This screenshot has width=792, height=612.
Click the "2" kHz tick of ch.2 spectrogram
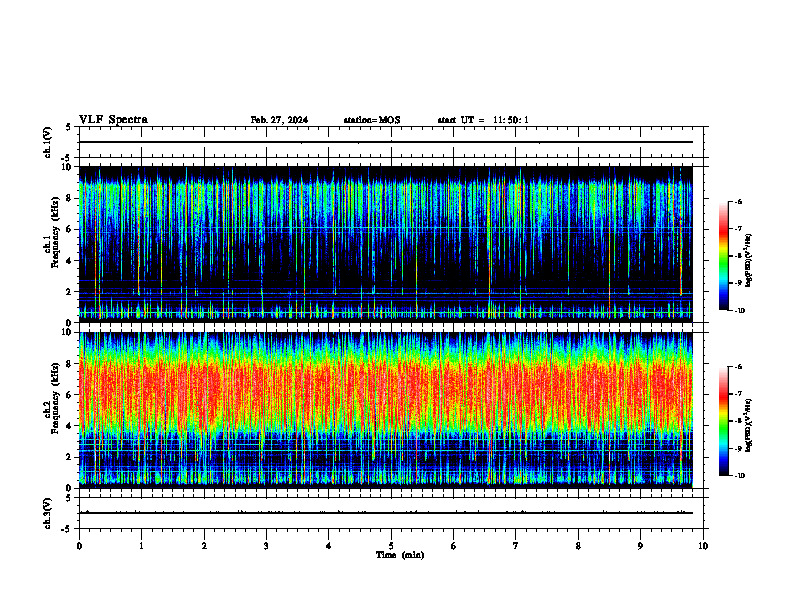coord(69,457)
